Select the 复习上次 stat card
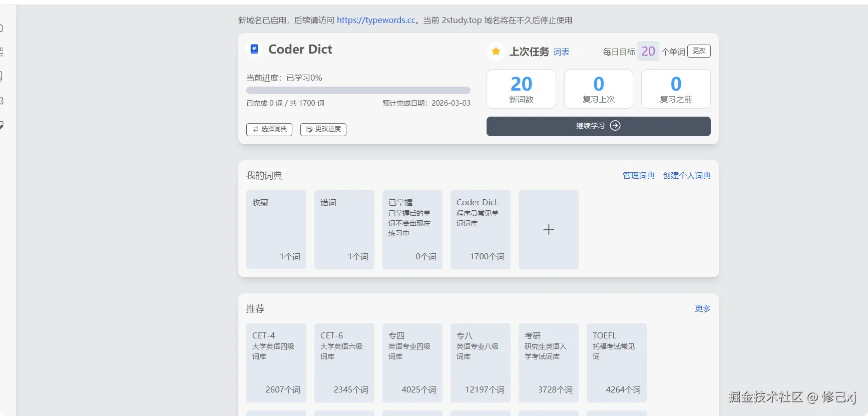This screenshot has height=416, width=868. pyautogui.click(x=598, y=89)
